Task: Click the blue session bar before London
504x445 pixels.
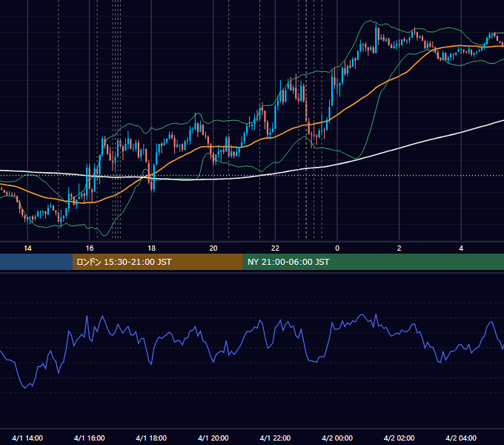Action: [36, 262]
